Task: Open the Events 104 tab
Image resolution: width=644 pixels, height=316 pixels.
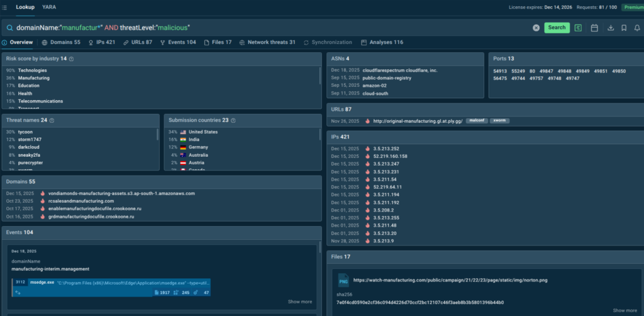Action: (x=178, y=42)
